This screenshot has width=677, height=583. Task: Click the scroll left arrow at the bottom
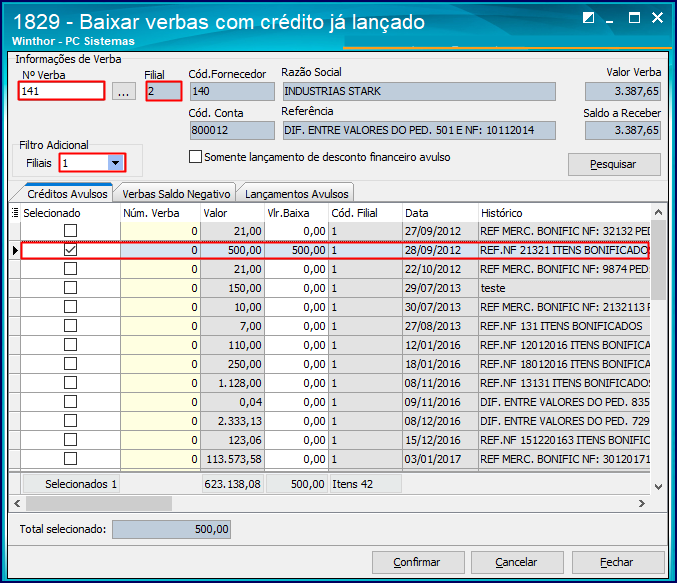pyautogui.click(x=17, y=503)
